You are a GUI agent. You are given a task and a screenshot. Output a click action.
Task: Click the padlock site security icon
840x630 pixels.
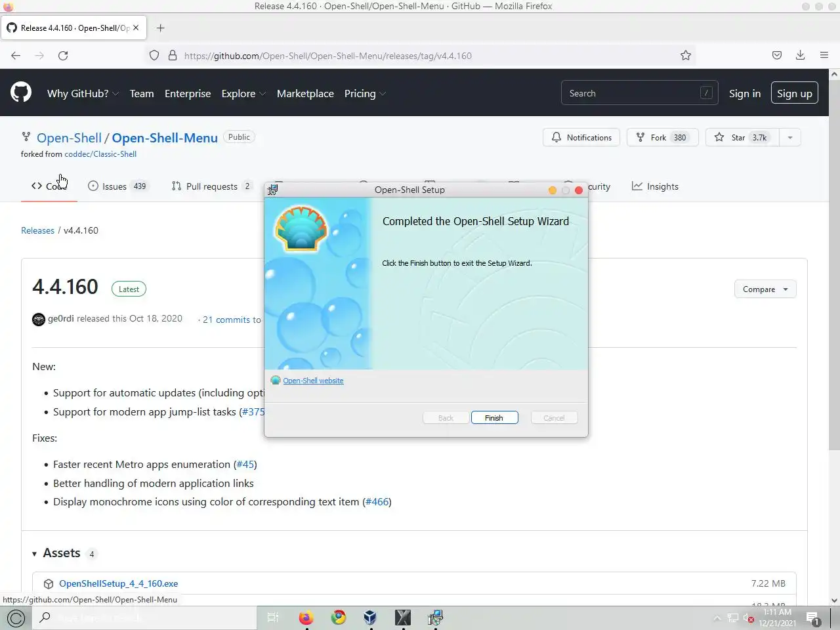tap(173, 56)
